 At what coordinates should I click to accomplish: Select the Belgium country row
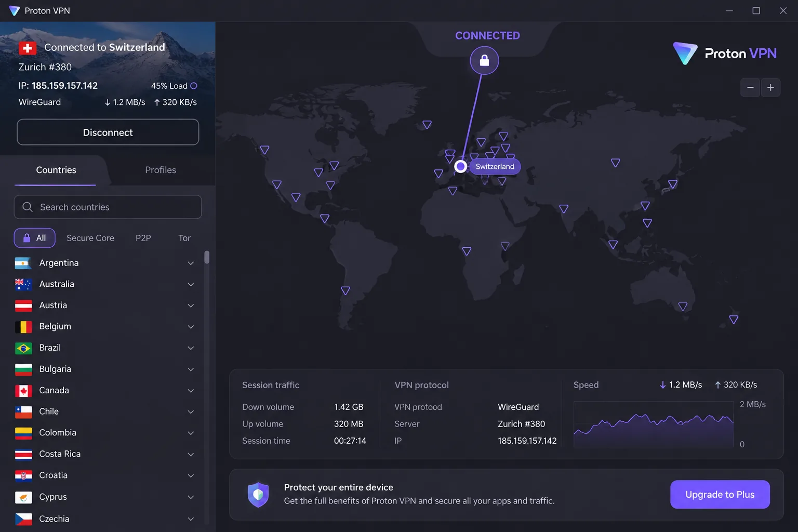click(105, 327)
